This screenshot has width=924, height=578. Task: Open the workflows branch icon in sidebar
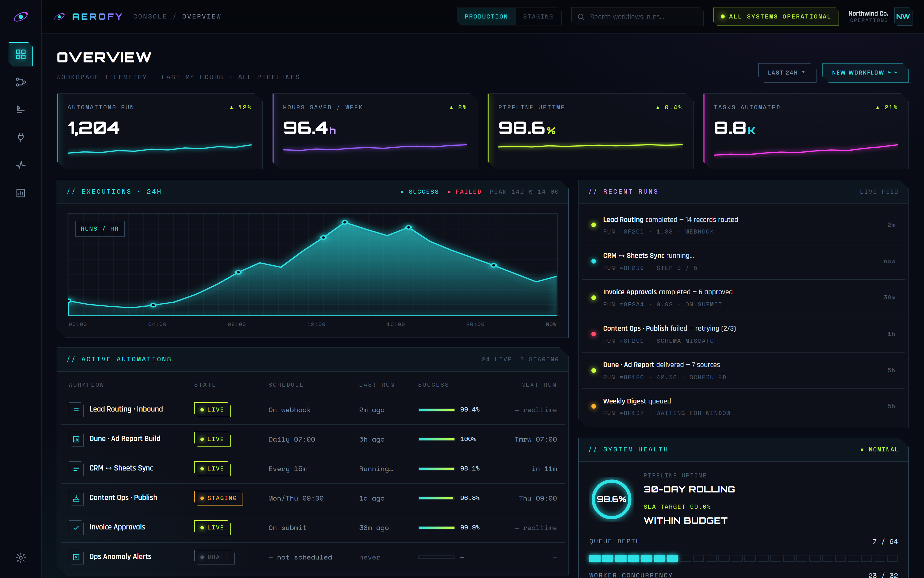(21, 82)
